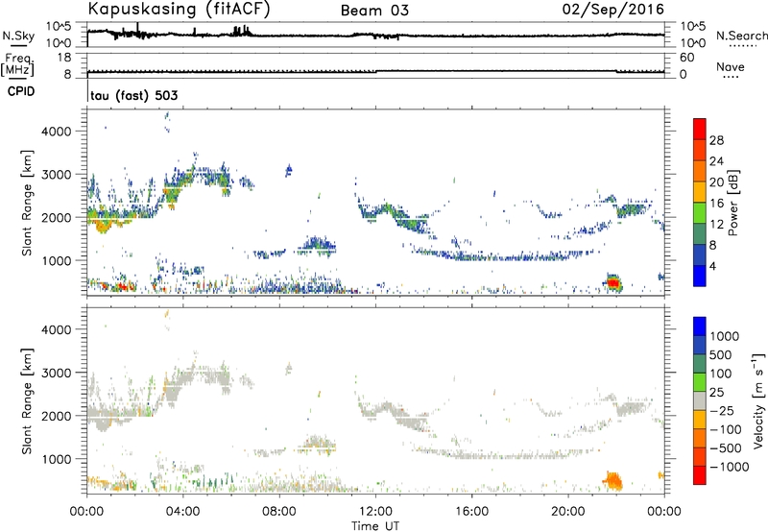Click the red top segment of power colorbar
The height and width of the screenshot is (532, 768).
tap(700, 129)
